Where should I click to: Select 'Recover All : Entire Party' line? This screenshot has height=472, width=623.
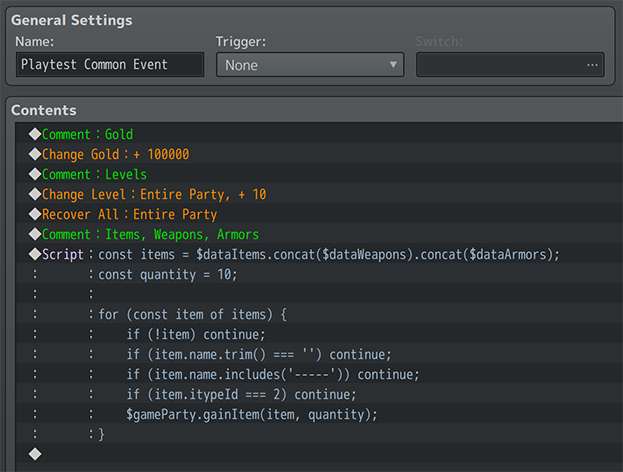319,214
